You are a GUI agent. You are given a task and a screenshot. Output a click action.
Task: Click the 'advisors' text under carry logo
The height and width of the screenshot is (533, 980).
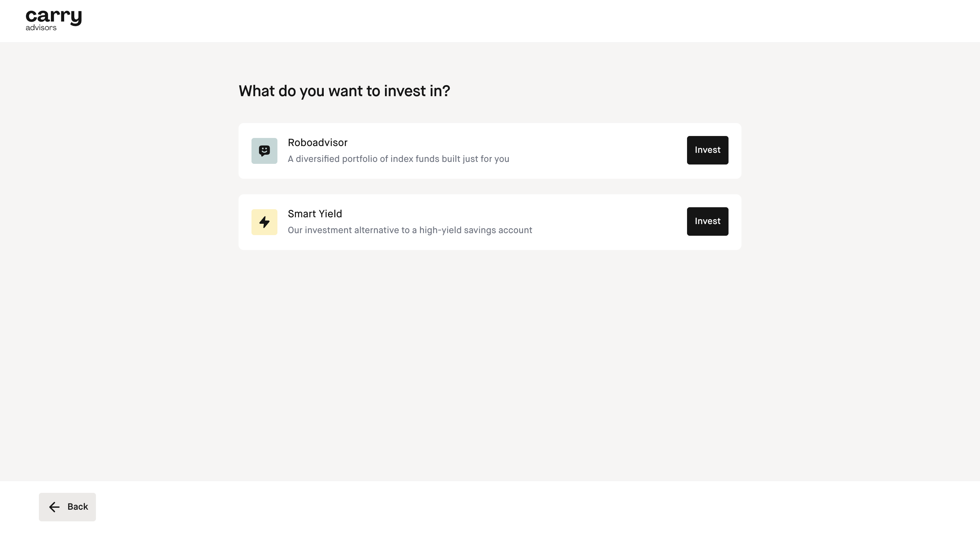[41, 28]
